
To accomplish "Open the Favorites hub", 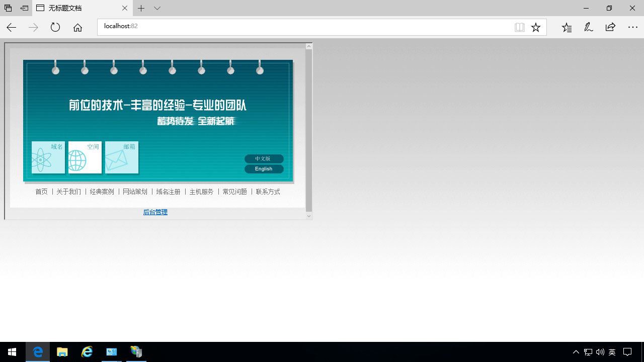I will pyautogui.click(x=567, y=28).
